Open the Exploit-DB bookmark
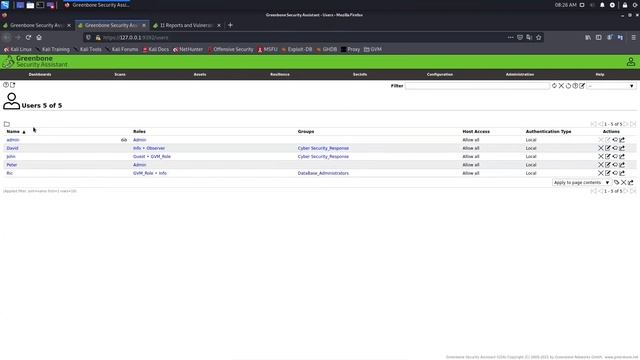The image size is (640, 360). (x=297, y=49)
